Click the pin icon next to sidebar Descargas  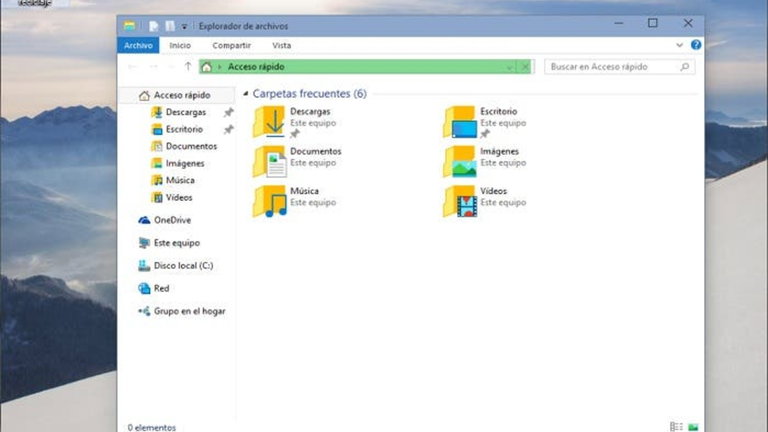point(228,113)
